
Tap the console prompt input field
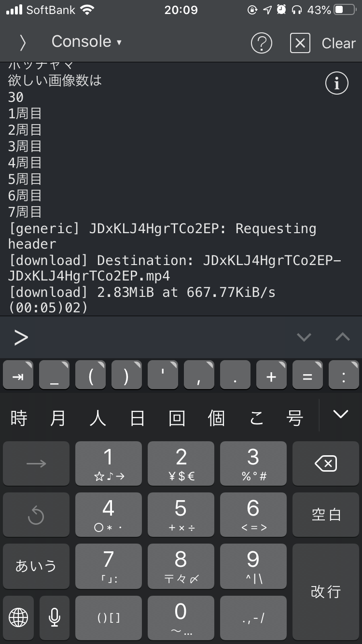154,337
